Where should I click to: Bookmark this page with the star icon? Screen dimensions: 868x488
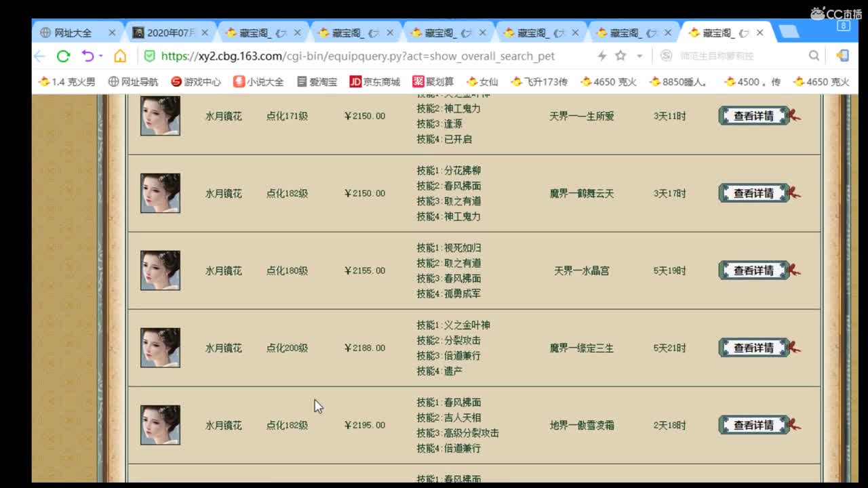coord(620,56)
